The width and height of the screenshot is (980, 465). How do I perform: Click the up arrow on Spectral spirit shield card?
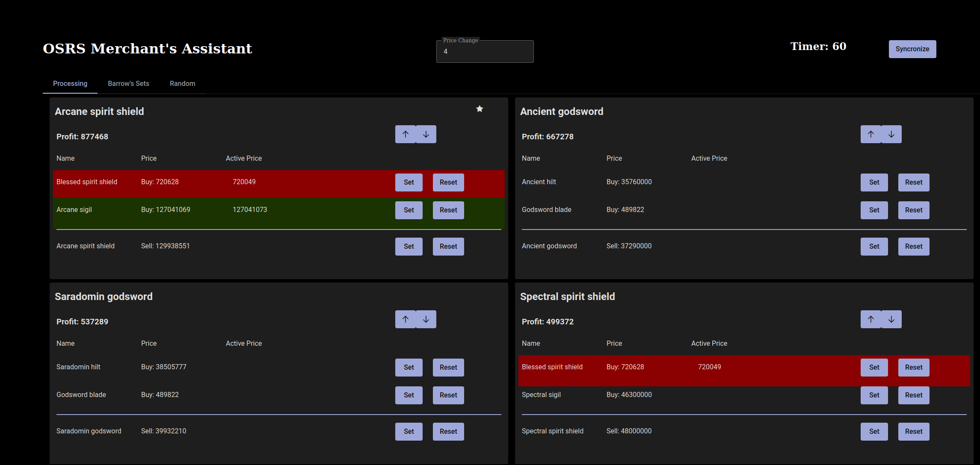point(871,319)
